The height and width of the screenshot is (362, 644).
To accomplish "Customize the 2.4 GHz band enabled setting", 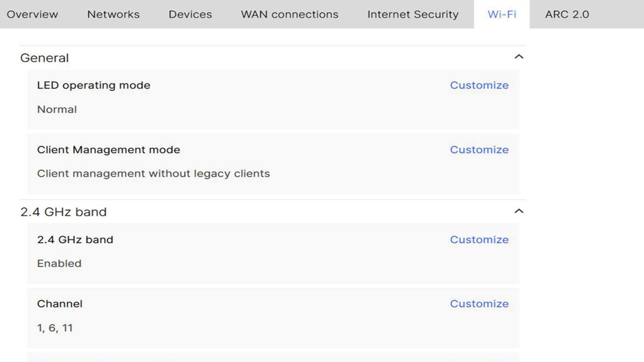I will click(479, 240).
